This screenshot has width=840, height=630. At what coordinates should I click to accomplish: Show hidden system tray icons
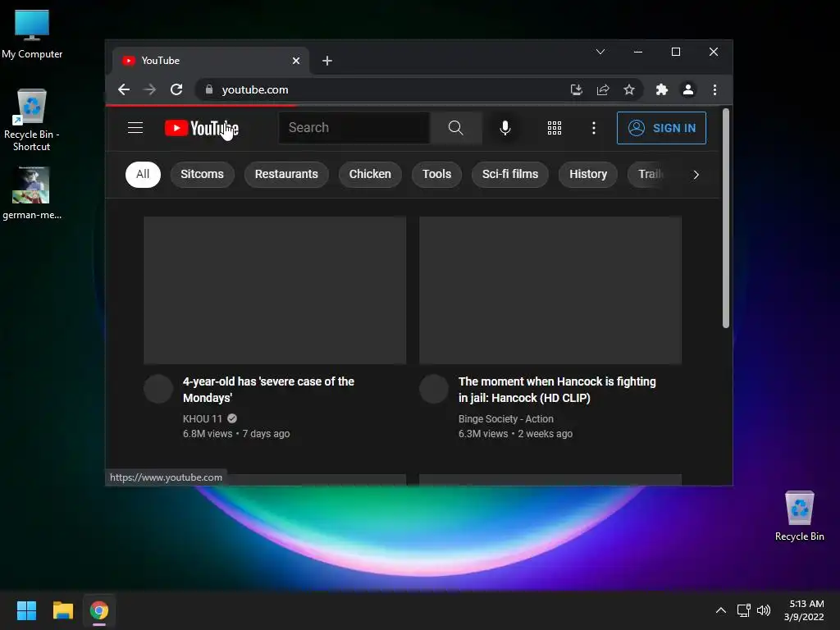[x=721, y=610]
